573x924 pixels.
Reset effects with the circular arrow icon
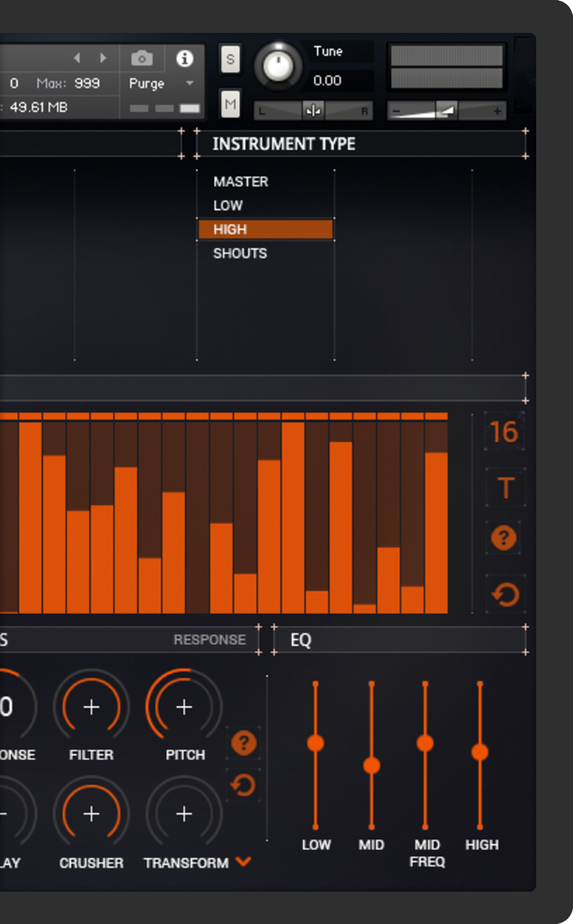point(243,785)
